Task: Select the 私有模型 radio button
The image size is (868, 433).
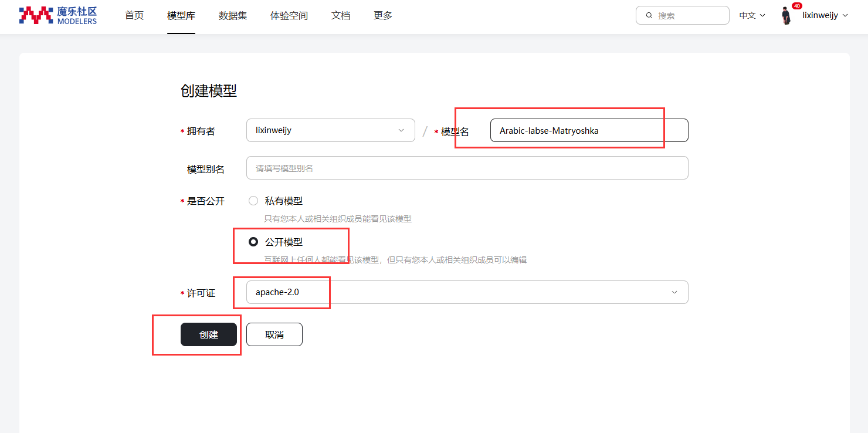Action: [x=253, y=201]
